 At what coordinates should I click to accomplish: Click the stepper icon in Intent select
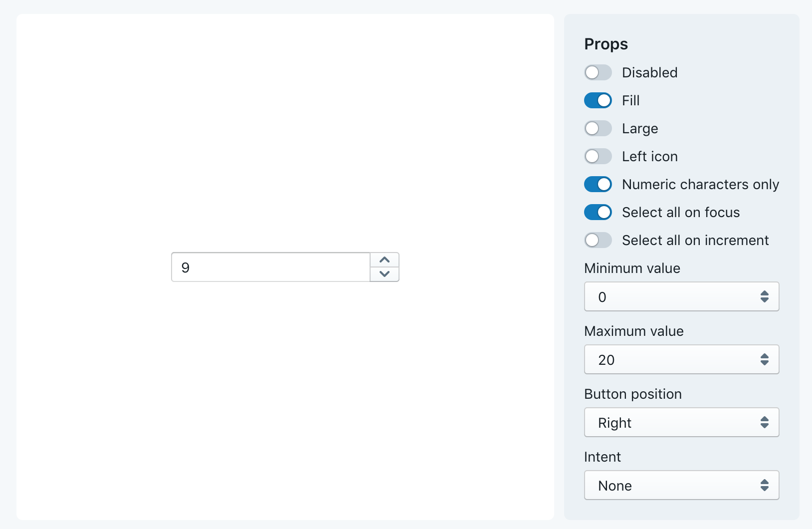[764, 485]
